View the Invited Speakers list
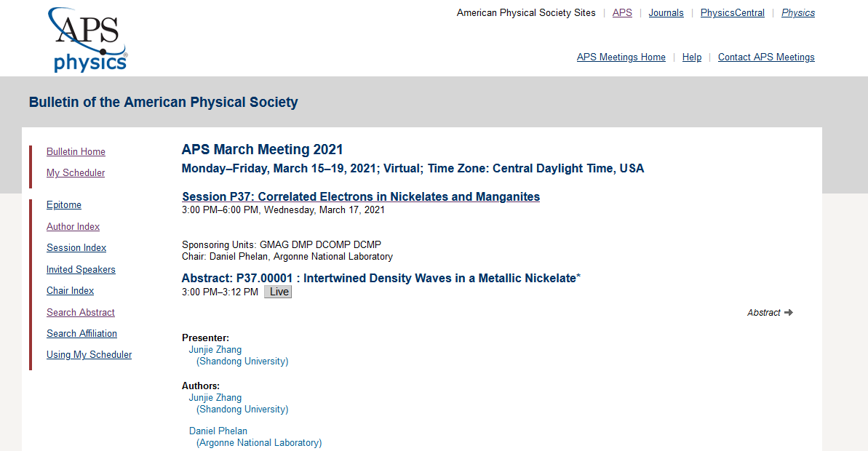Image resolution: width=868 pixels, height=451 pixels. click(x=81, y=270)
